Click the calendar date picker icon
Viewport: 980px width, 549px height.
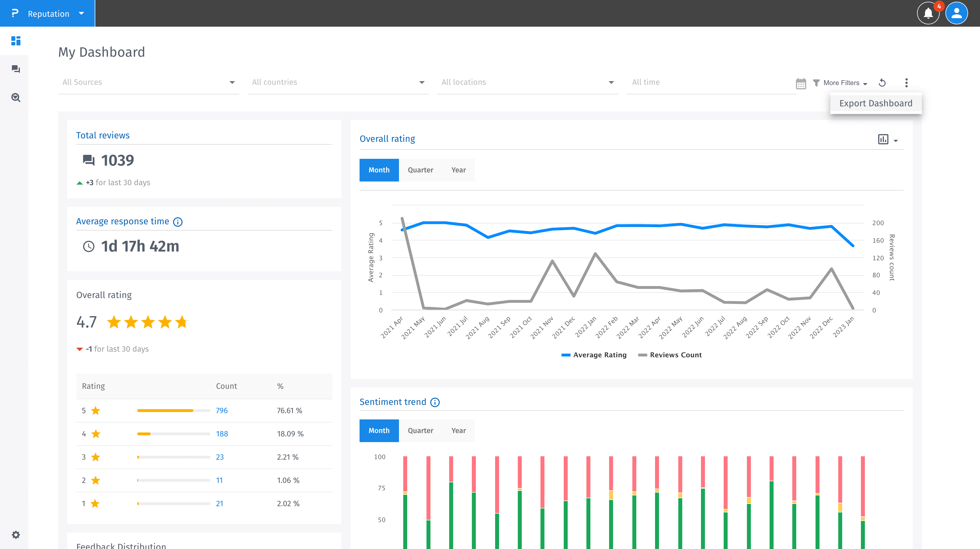point(801,83)
